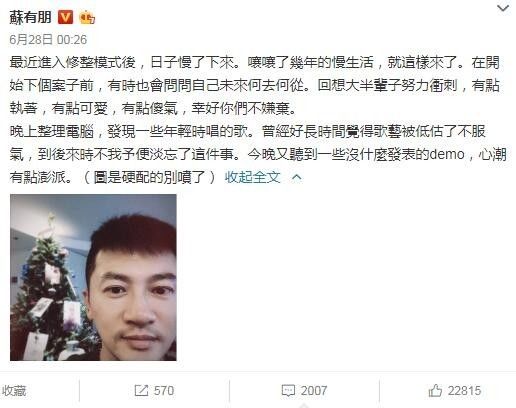The height and width of the screenshot is (408, 516).
Task: Toggle 收藏 to favorite this post
Action: (x=13, y=391)
